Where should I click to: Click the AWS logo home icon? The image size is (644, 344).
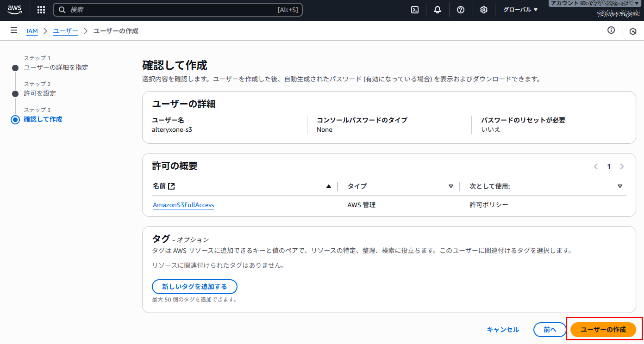coord(14,10)
